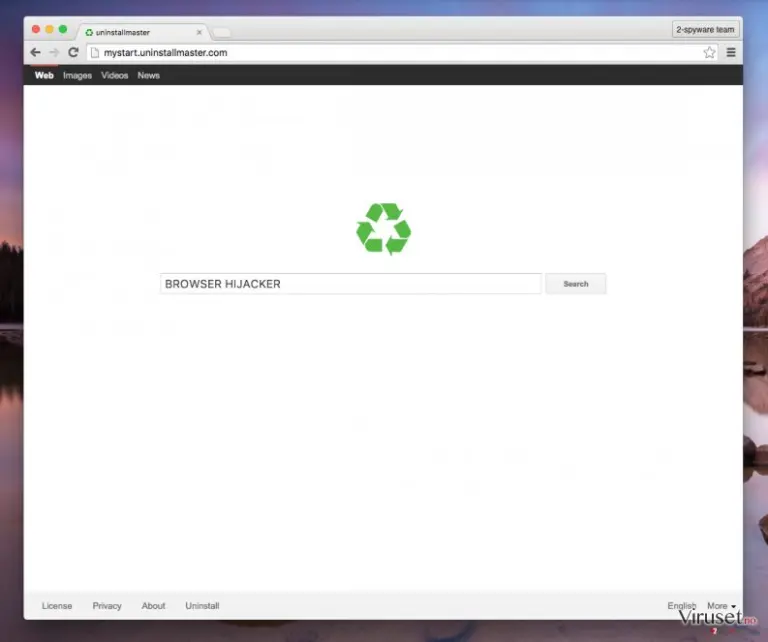Image resolution: width=768 pixels, height=642 pixels.
Task: Focus the address bar showing mystart.uninstallmaster.com
Action: pyautogui.click(x=402, y=52)
